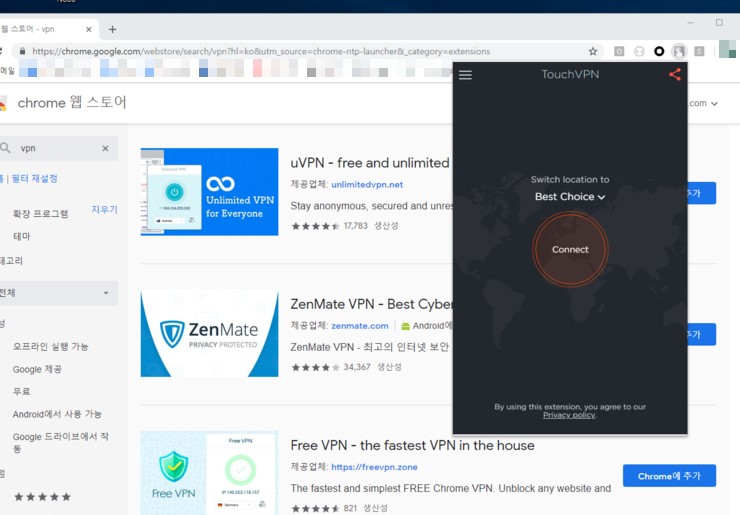Screen dimensions: 740x515
Task: Open the Free VPN thumbnail
Action: click(210, 473)
